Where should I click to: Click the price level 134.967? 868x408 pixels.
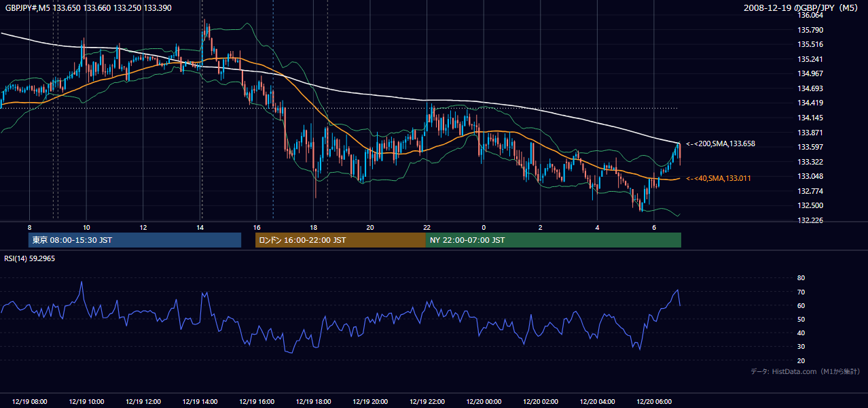click(x=810, y=73)
